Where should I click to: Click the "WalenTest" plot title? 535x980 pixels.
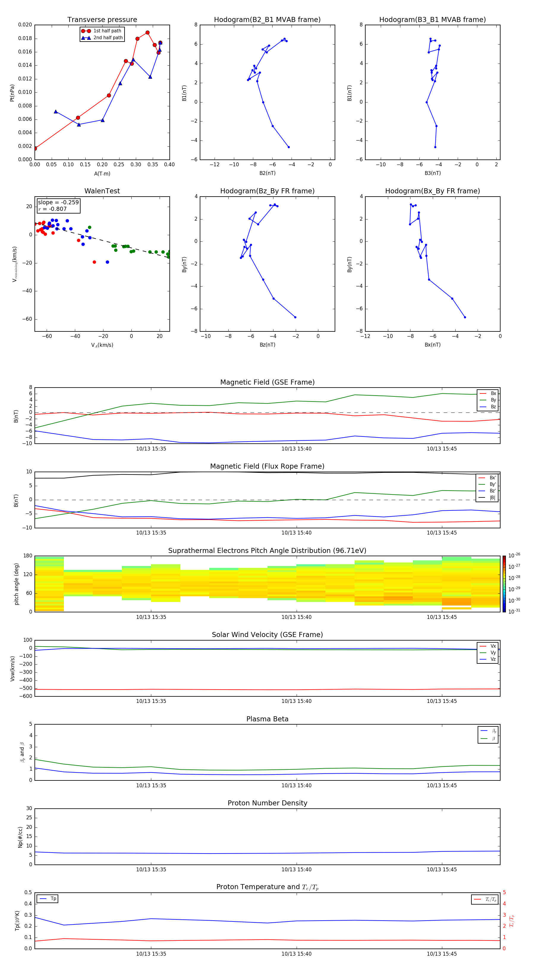pos(102,191)
